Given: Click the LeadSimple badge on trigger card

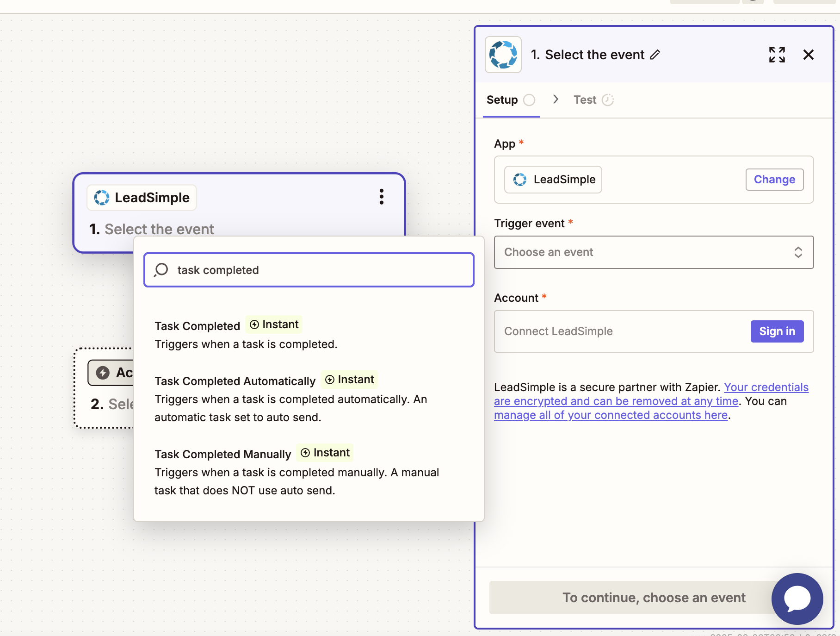Looking at the screenshot, I should coord(142,198).
